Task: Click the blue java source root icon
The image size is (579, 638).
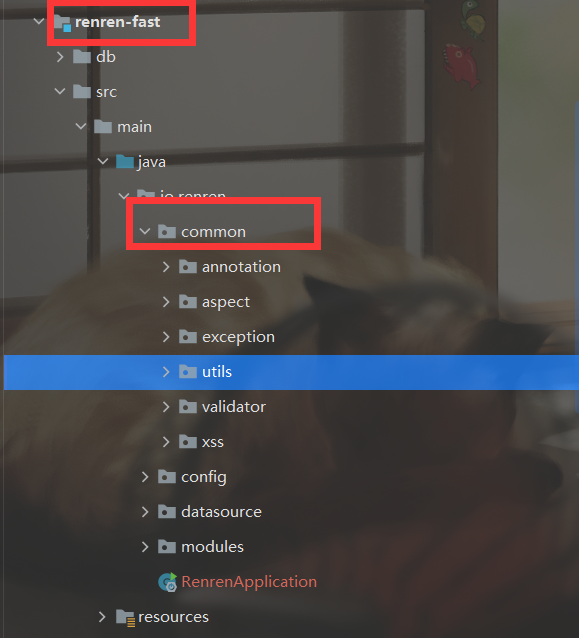Action: (125, 162)
